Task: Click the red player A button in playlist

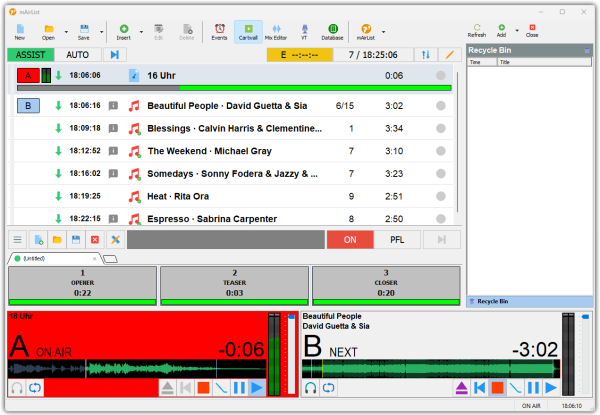Action: (28, 75)
